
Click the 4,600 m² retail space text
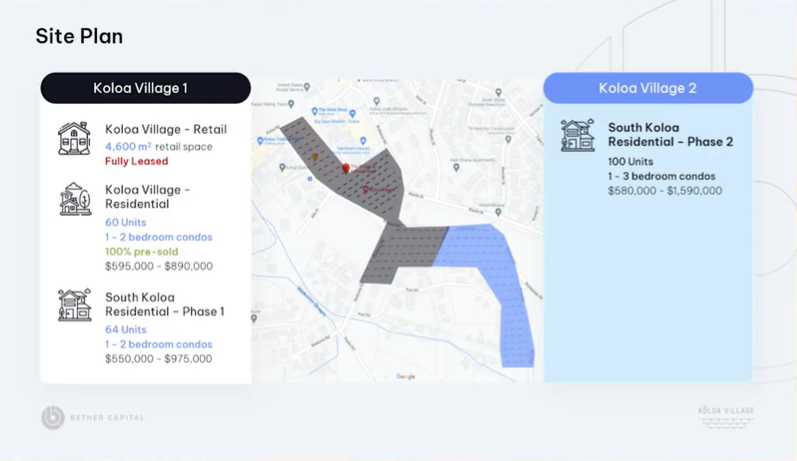point(158,146)
